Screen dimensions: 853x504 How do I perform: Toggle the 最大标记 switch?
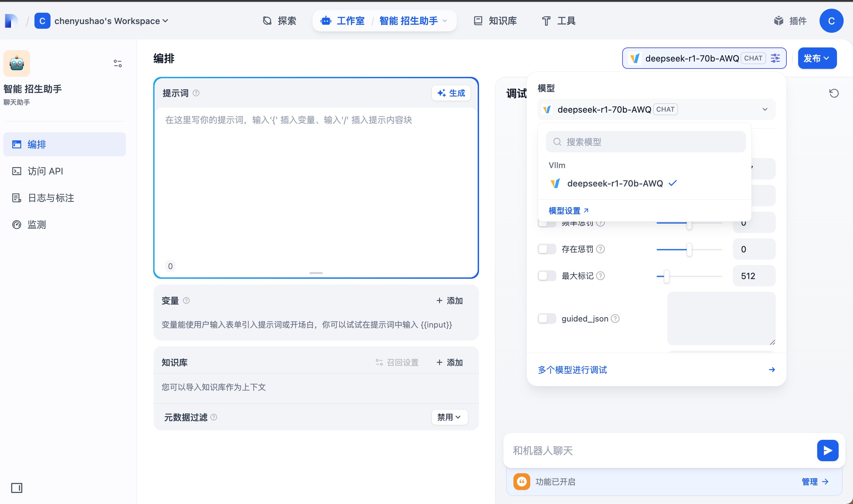pyautogui.click(x=547, y=276)
